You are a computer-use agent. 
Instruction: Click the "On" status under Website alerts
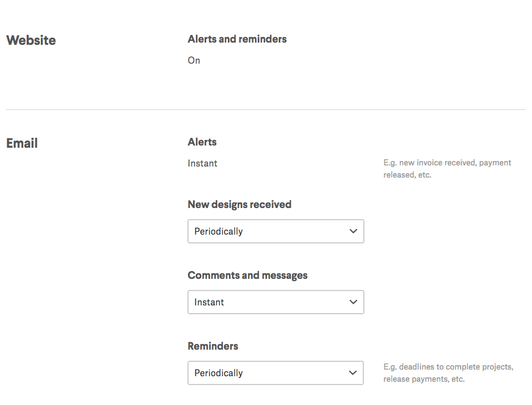tap(194, 60)
